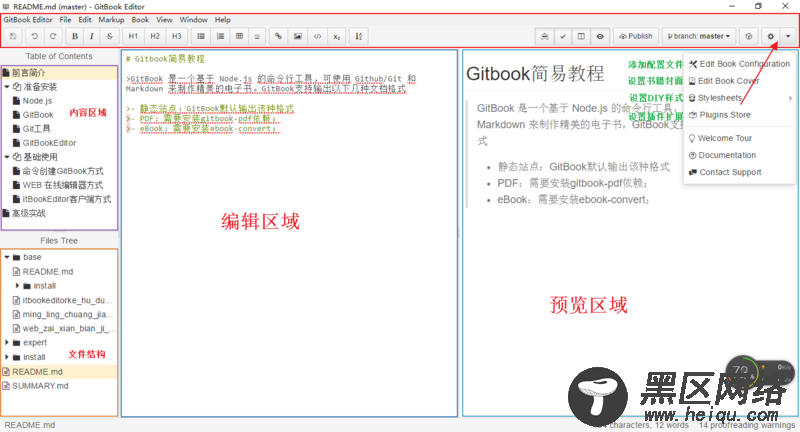The height and width of the screenshot is (432, 800).
Task: Open the dropdown arrow next to the gear
Action: click(x=788, y=36)
